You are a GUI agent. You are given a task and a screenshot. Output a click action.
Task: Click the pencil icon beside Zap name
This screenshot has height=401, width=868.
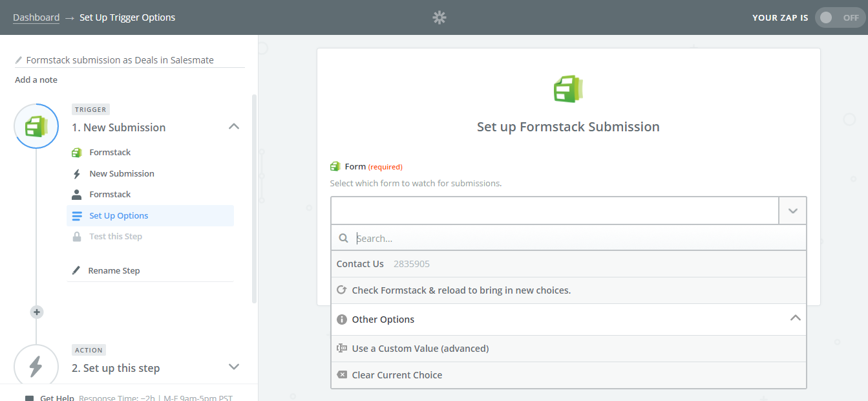[19, 60]
